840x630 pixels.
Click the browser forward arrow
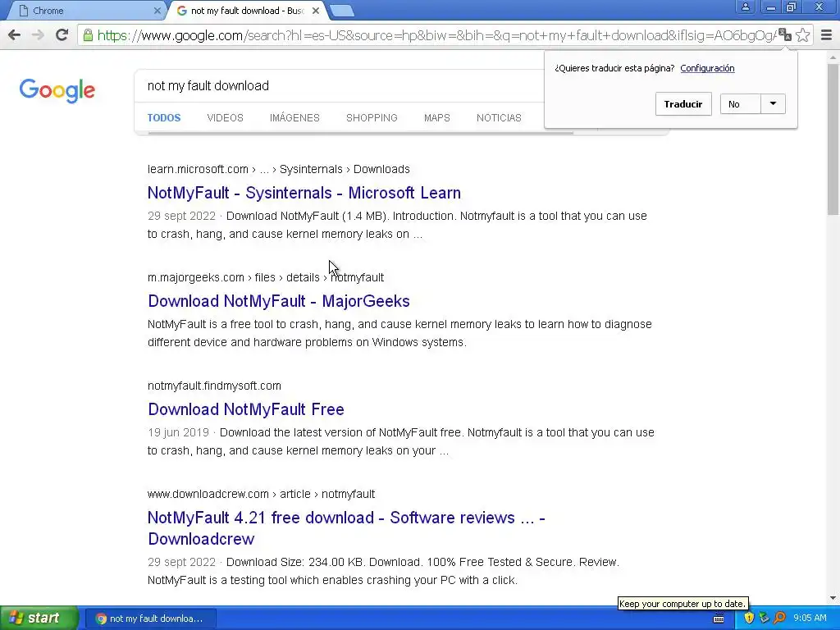coord(38,35)
